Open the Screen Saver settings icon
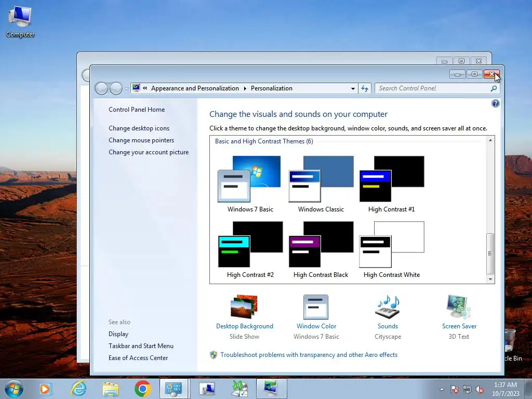Image resolution: width=532 pixels, height=399 pixels. [459, 307]
